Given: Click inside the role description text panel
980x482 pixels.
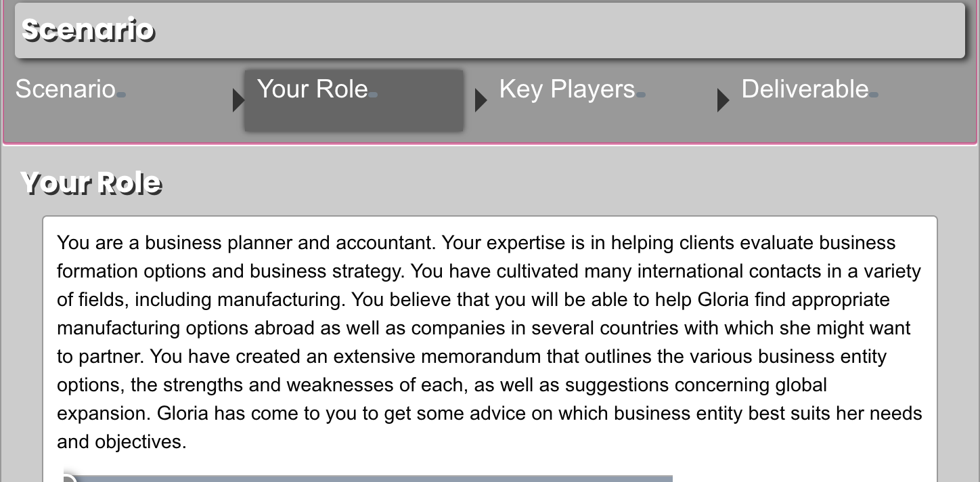Looking at the screenshot, I should tap(490, 338).
